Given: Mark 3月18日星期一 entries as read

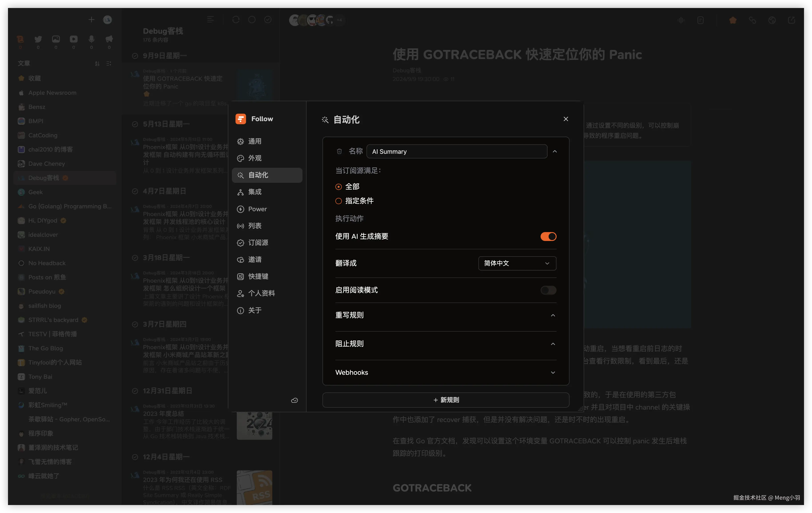Looking at the screenshot, I should point(135,258).
